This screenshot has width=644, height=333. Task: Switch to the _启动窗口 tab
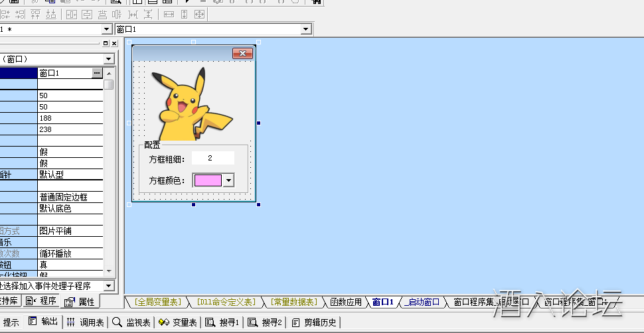tap(423, 302)
